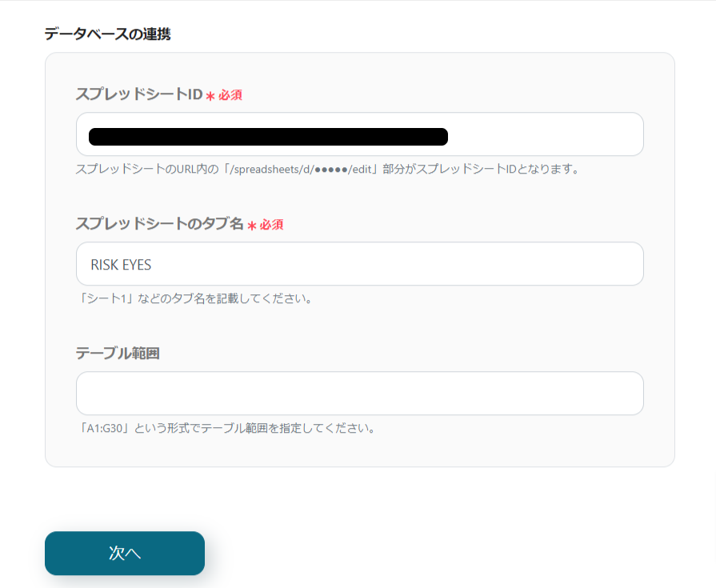Screen dimensions: 716x588
Task: Click the redacted black bar in ID field
Action: (268, 137)
